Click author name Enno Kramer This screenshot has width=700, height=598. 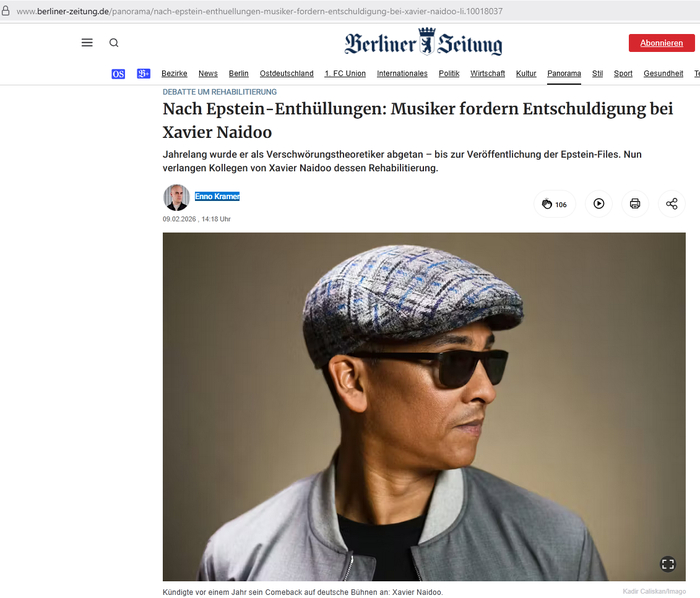[x=217, y=197]
